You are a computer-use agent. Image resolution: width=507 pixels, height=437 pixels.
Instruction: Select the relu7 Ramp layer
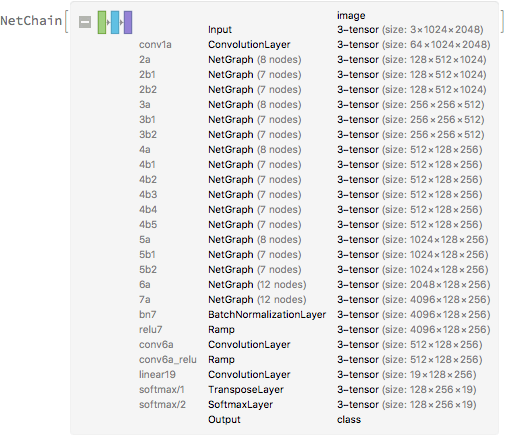[314, 330]
